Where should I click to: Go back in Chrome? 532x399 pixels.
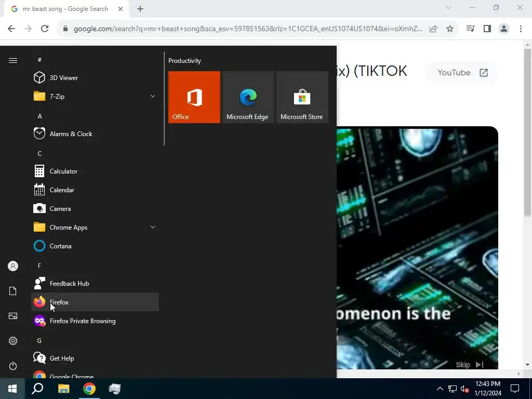coord(11,29)
